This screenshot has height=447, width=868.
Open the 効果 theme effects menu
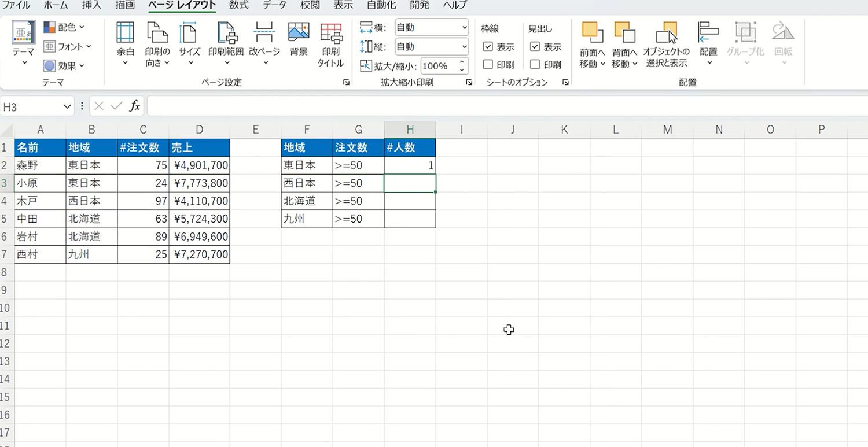(64, 65)
